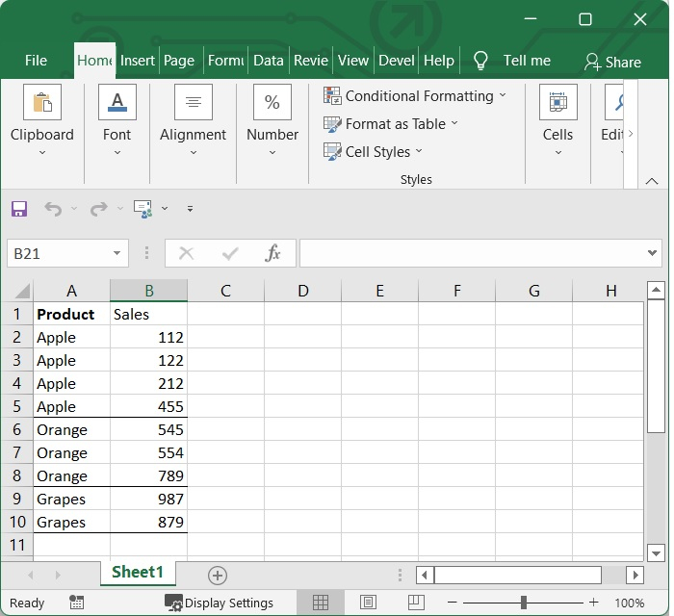This screenshot has width=674, height=616.
Task: Open the Number format group icon
Action: [x=272, y=103]
